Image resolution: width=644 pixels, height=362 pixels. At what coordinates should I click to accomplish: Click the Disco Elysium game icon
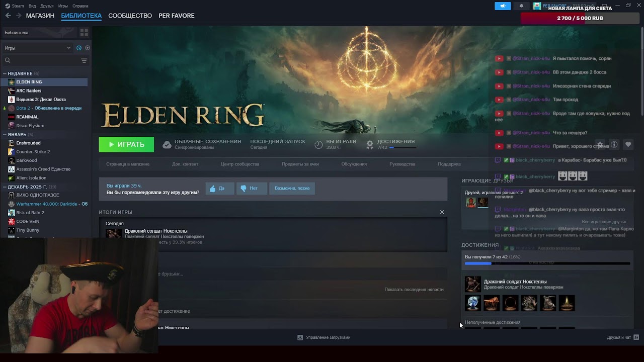(12, 126)
